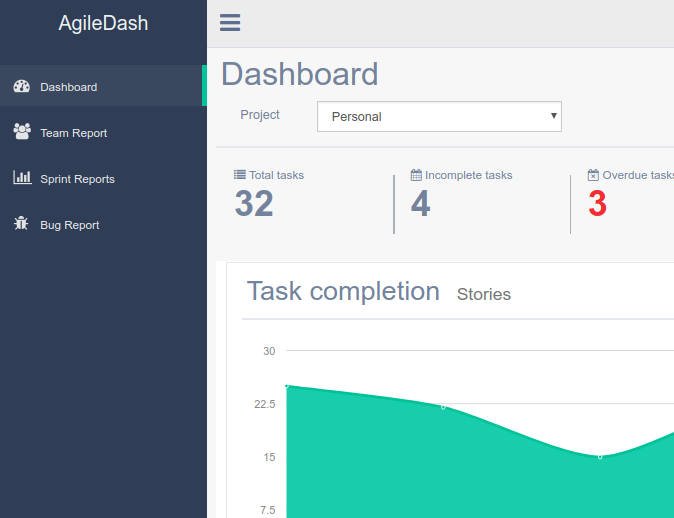The image size is (674, 518).
Task: Click the Sprint Reports bar chart icon
Action: [x=22, y=178]
